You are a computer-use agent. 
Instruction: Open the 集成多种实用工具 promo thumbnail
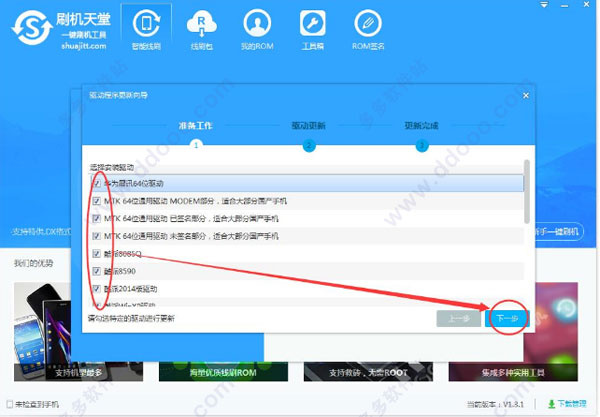point(513,332)
